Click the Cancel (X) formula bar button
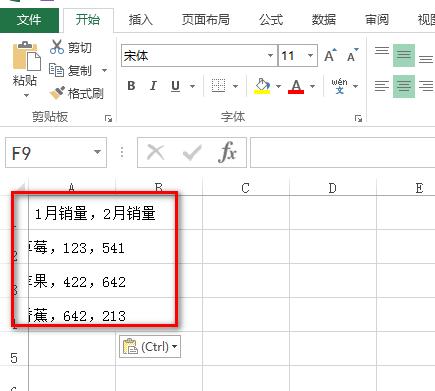 (156, 153)
